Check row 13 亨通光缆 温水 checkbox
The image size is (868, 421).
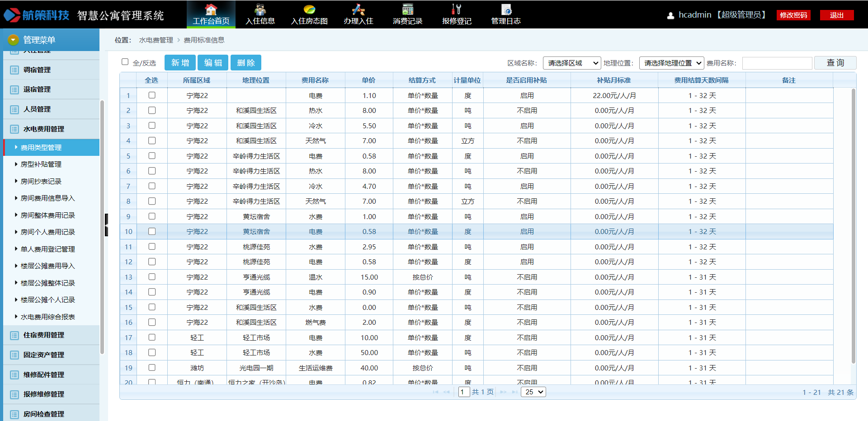(152, 277)
